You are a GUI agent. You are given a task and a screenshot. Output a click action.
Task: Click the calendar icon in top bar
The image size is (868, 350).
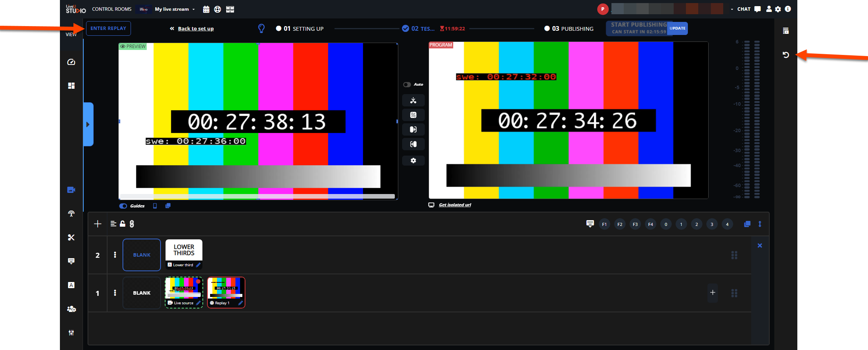206,9
